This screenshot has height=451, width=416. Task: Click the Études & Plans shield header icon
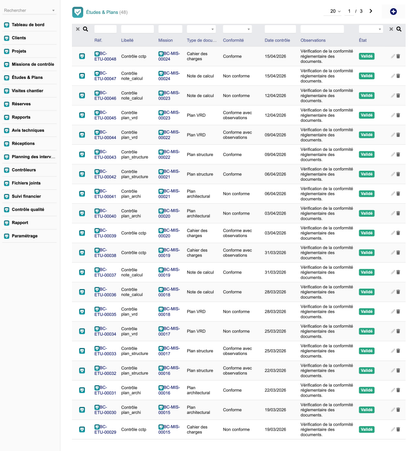[x=78, y=12]
